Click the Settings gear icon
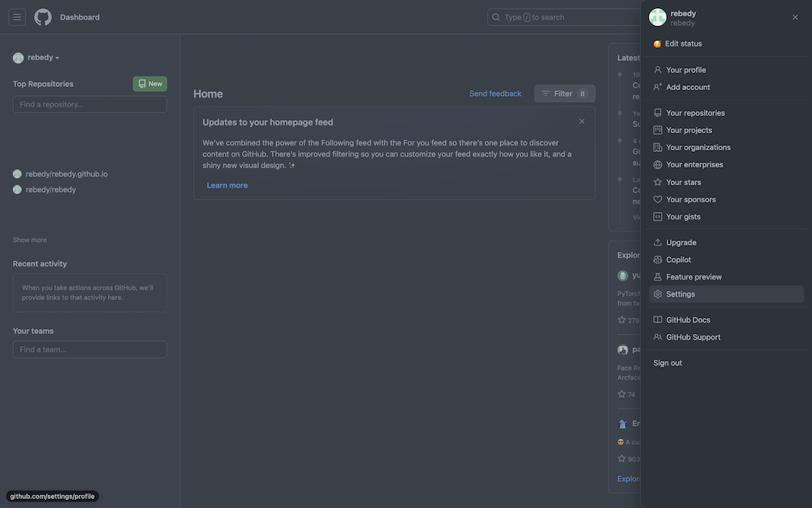The width and height of the screenshot is (812, 508). (x=658, y=294)
